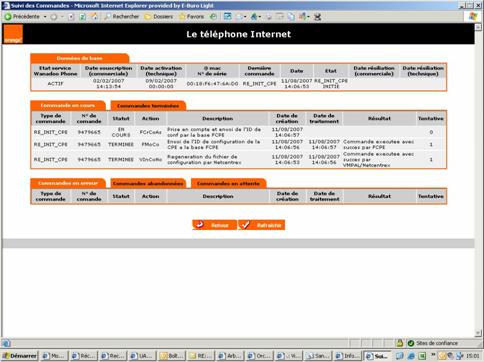Open the Commandes en attente tab
Screen dimensions: 484x362
click(228, 184)
